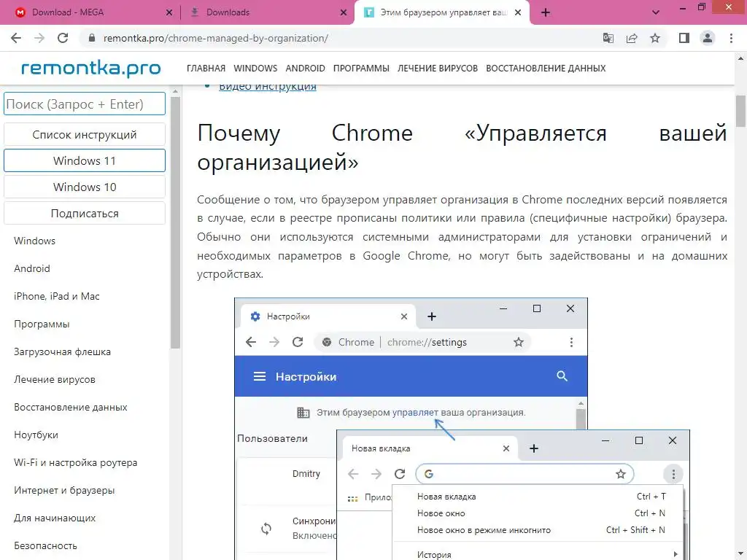This screenshot has height=560, width=747.
Task: Expand the tab search chevron
Action: click(656, 12)
